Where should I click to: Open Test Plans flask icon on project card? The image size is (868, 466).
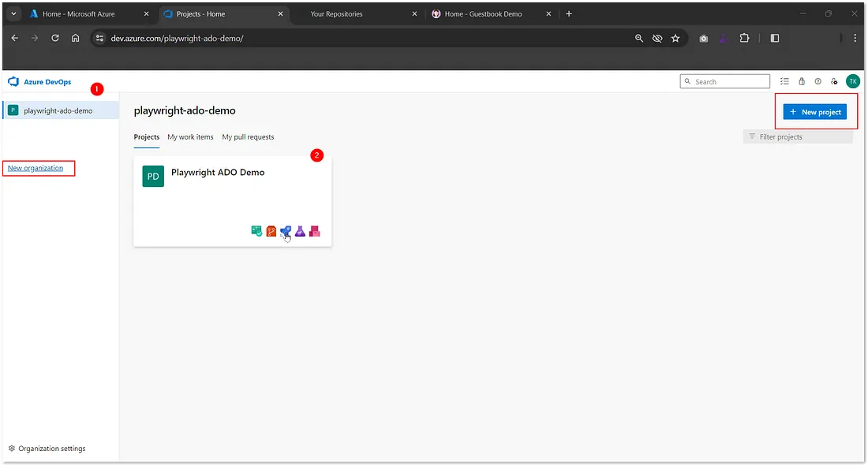[x=300, y=231]
